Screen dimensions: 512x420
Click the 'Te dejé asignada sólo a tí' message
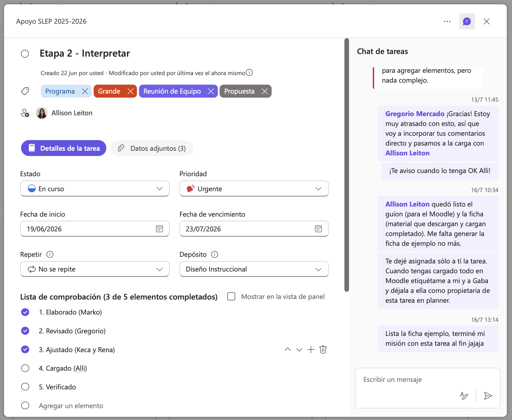pyautogui.click(x=438, y=281)
